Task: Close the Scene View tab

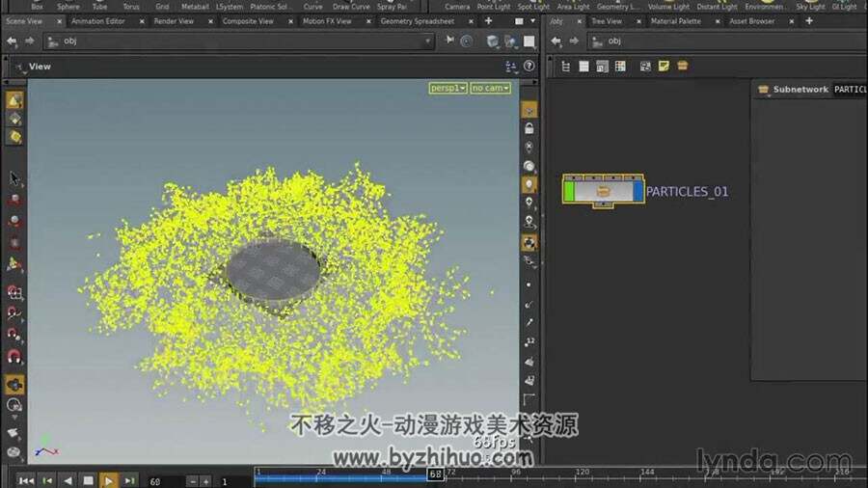Action: [x=60, y=21]
